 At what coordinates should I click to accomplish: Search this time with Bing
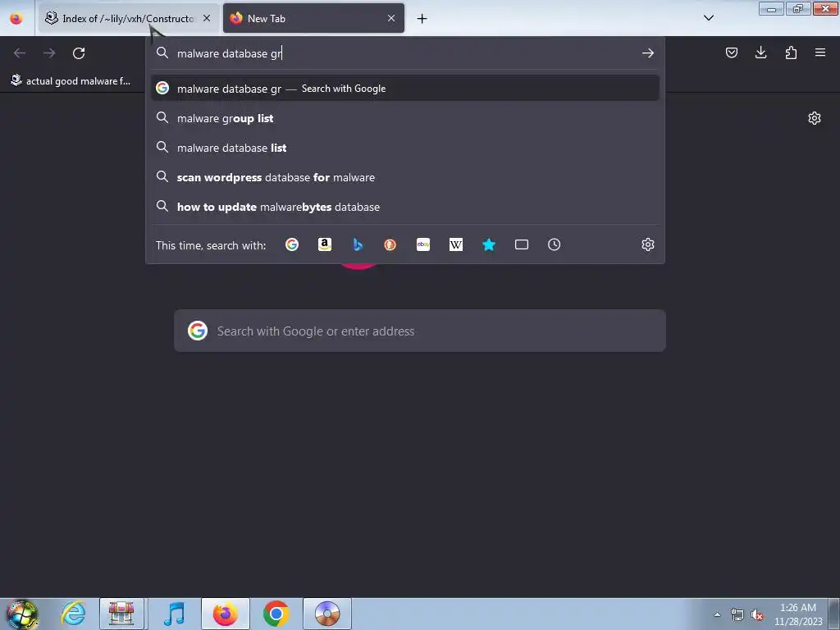(x=358, y=244)
